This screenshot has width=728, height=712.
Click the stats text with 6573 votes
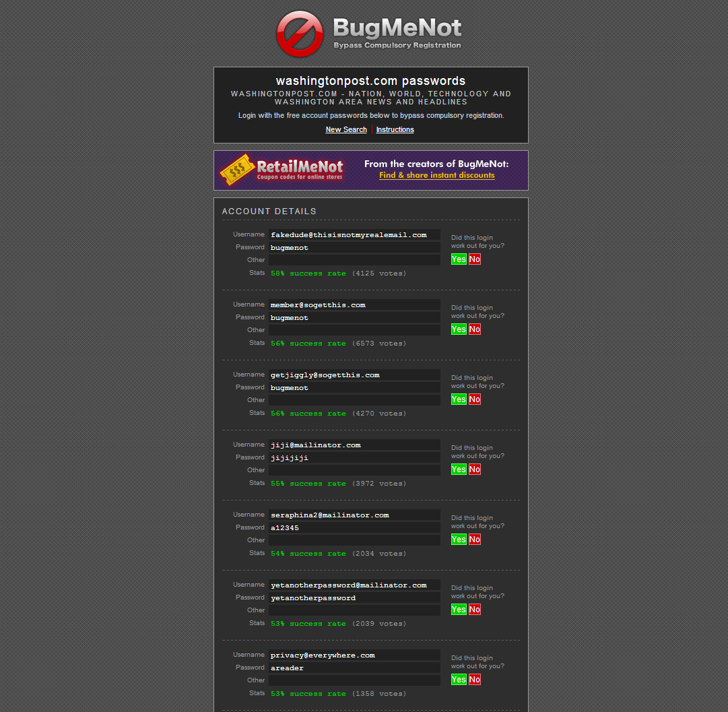pyautogui.click(x=339, y=344)
